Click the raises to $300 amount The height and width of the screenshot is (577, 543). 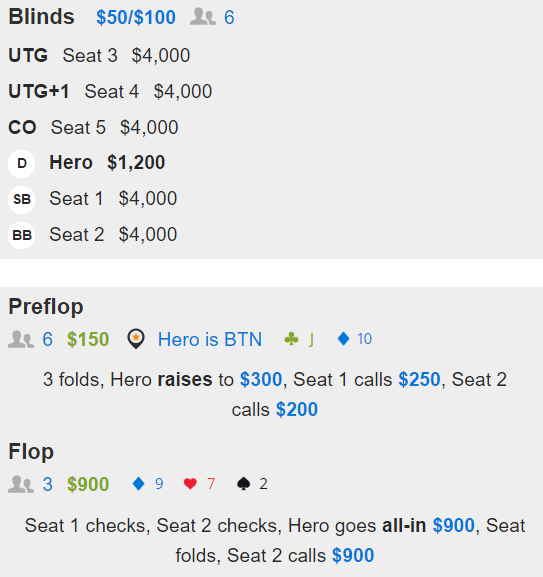pos(261,379)
